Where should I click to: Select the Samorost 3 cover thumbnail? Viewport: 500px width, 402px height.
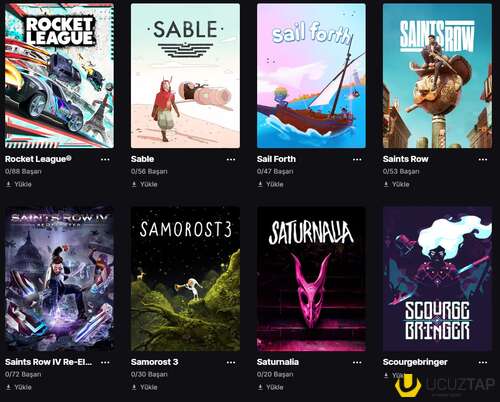coord(185,279)
